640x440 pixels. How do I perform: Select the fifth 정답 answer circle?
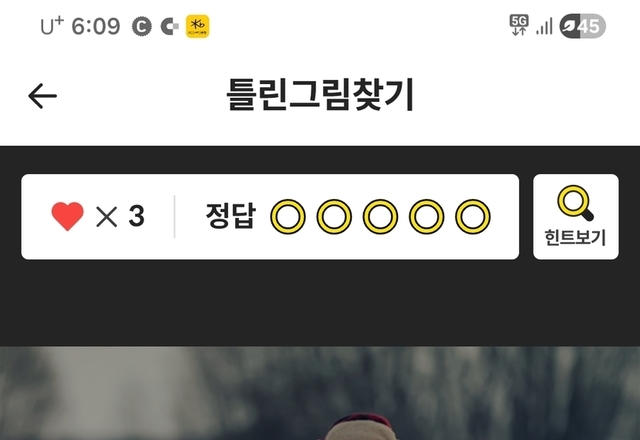tap(473, 216)
